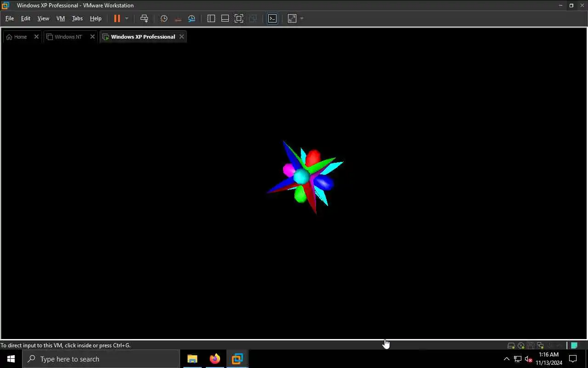Open the Help menu
588x368 pixels.
[96, 18]
